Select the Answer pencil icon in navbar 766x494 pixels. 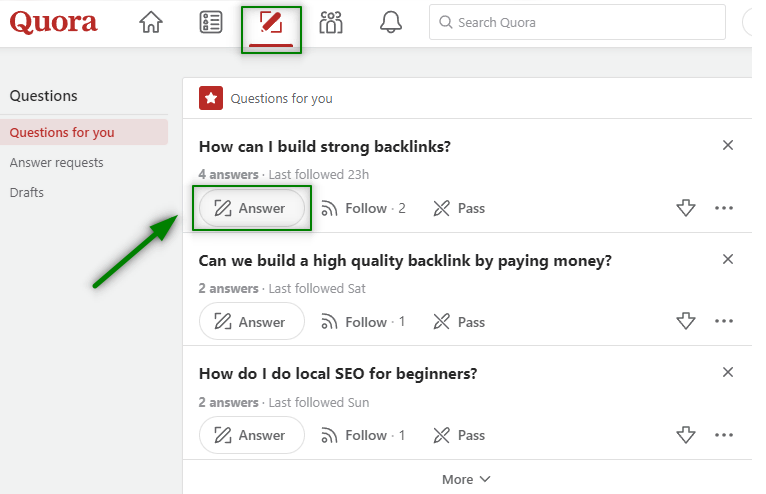(x=271, y=23)
